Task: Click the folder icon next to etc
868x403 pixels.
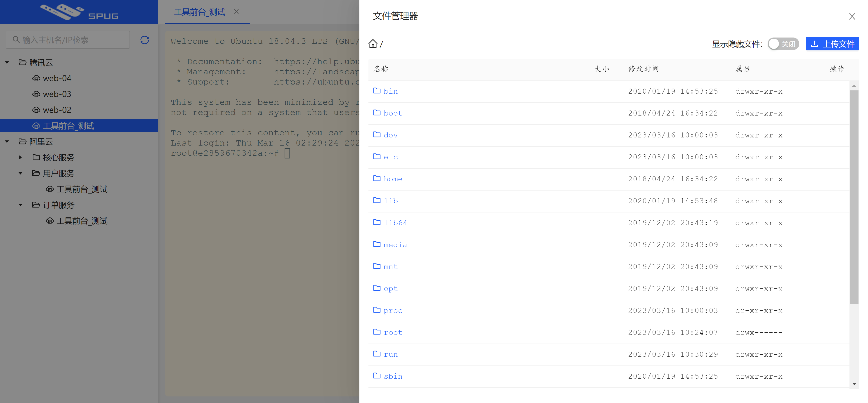Action: 377,157
